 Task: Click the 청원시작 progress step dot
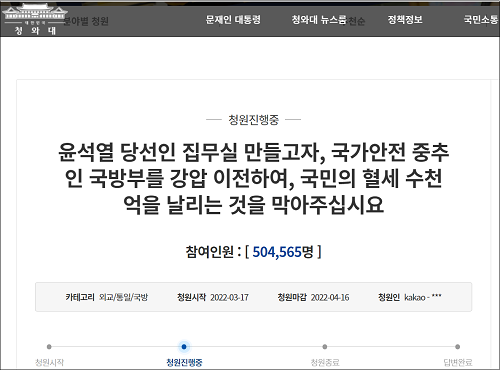click(x=49, y=347)
